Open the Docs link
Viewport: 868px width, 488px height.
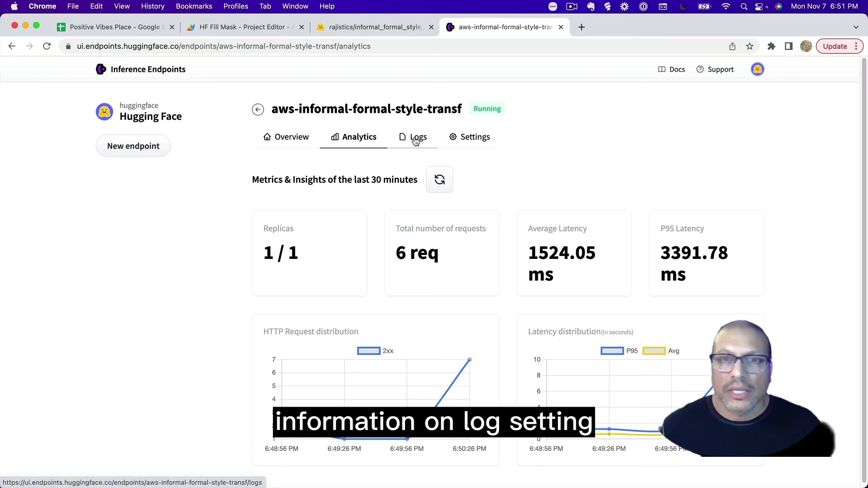671,69
